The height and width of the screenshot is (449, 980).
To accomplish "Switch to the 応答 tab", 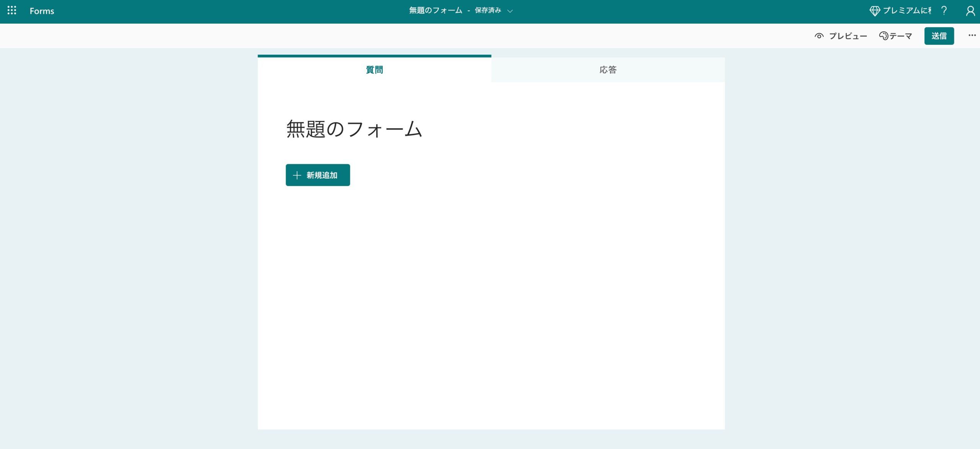I will tap(607, 70).
